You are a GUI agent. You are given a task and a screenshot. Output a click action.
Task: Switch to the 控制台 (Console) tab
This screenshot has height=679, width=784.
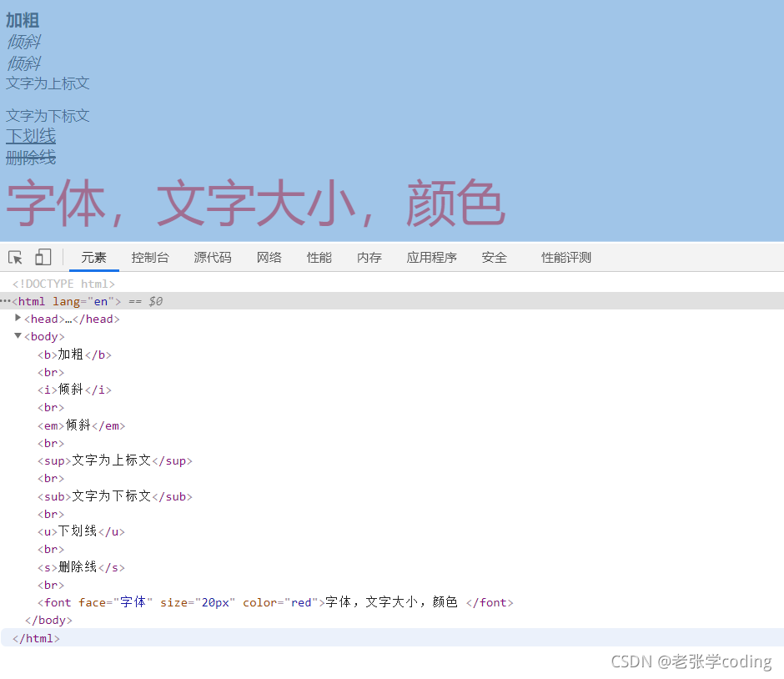(x=150, y=258)
